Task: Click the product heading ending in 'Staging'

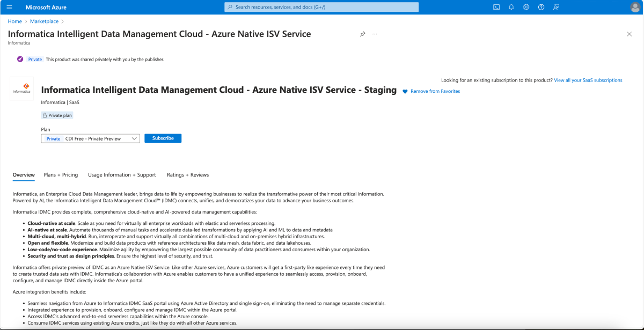Action: 219,90
